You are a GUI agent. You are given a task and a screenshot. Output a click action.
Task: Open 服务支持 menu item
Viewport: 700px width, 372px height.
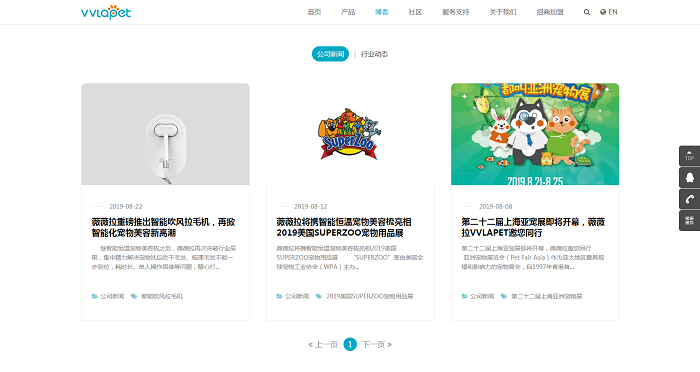coord(455,12)
